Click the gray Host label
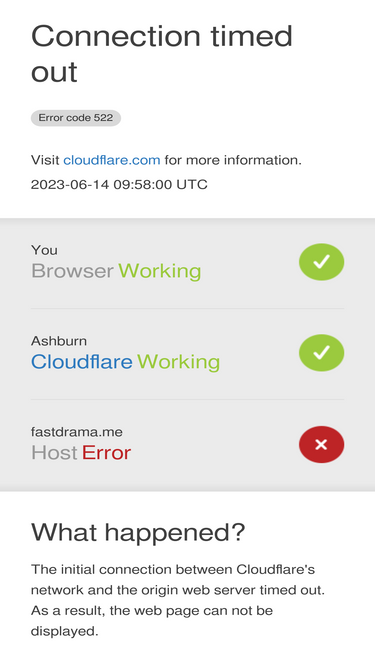Viewport: 375px width, 667px height. point(54,453)
